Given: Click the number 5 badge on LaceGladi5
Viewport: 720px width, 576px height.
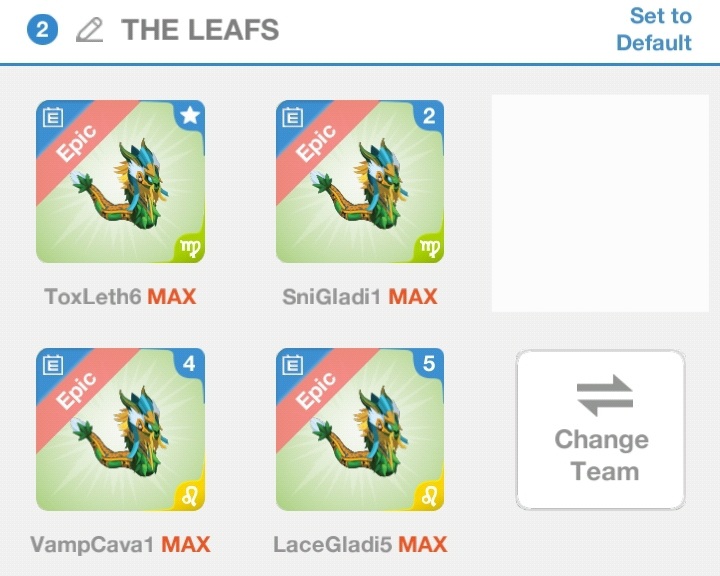Looking at the screenshot, I should [429, 364].
